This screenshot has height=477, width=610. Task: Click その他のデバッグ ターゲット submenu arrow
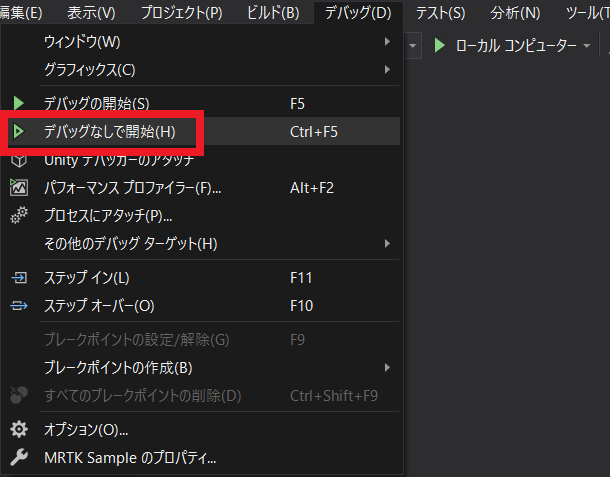click(x=387, y=244)
